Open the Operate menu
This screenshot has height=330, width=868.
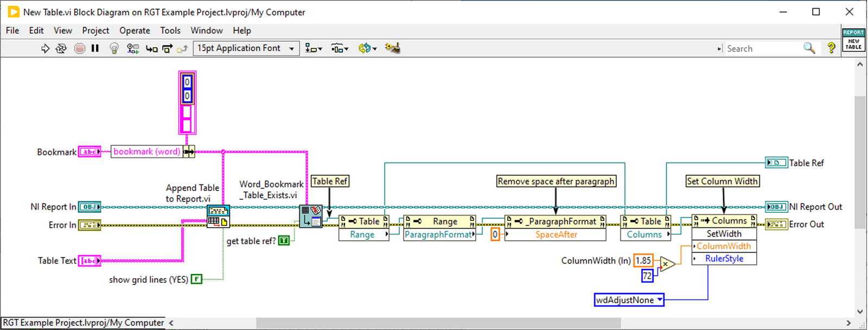tap(135, 30)
